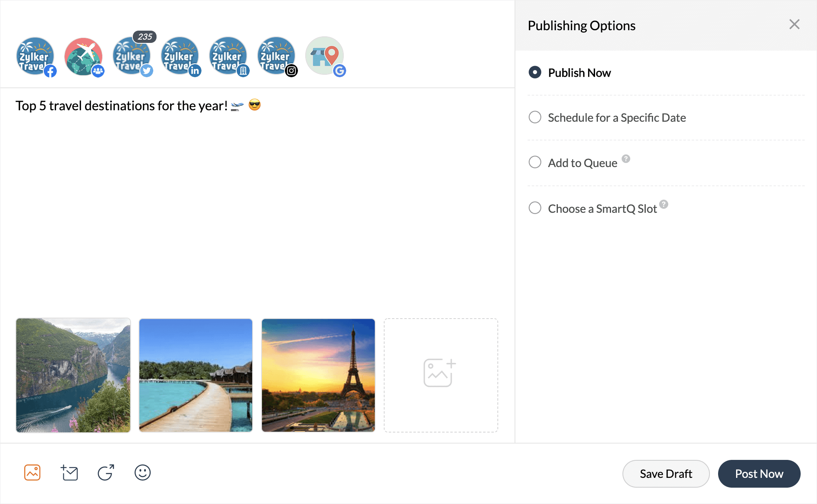
Task: Select Publish Now radio option
Action: pos(535,73)
